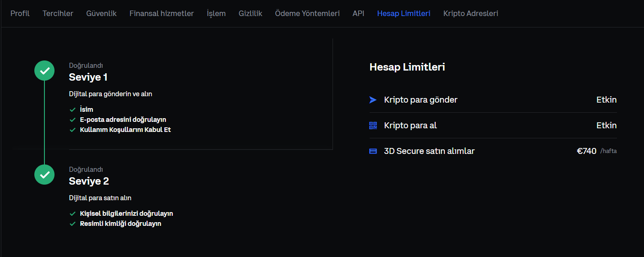The width and height of the screenshot is (644, 257).
Task: Switch to Ödeme Yöntemleri tab
Action: [307, 13]
